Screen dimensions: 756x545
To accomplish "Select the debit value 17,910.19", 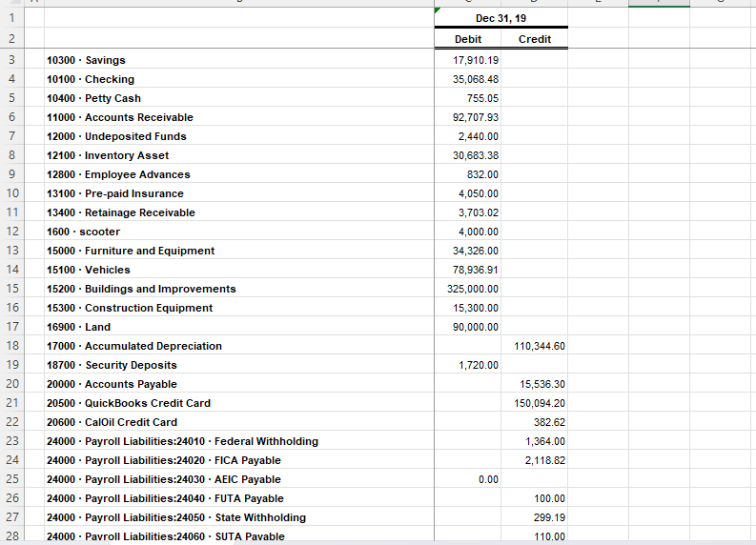I will (x=468, y=60).
